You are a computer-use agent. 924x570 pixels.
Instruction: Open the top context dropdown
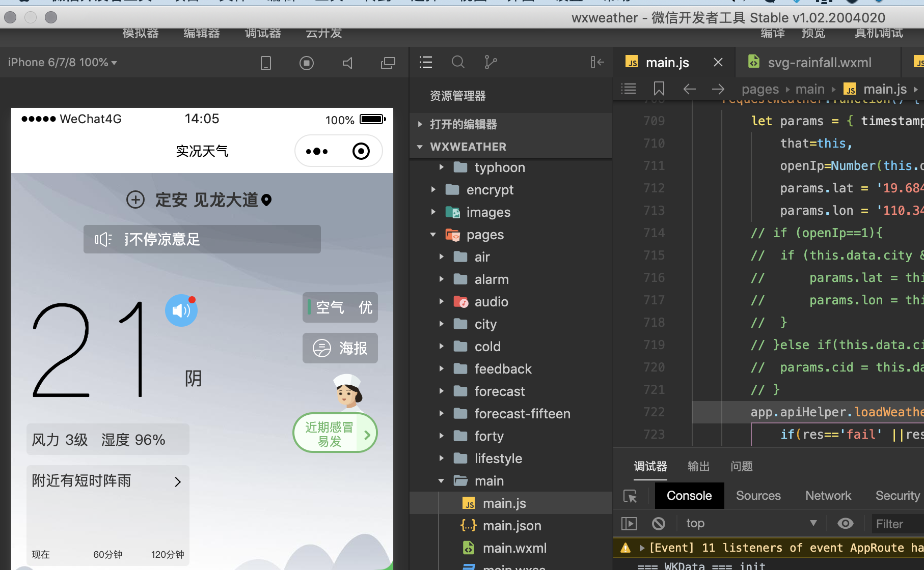tap(751, 523)
